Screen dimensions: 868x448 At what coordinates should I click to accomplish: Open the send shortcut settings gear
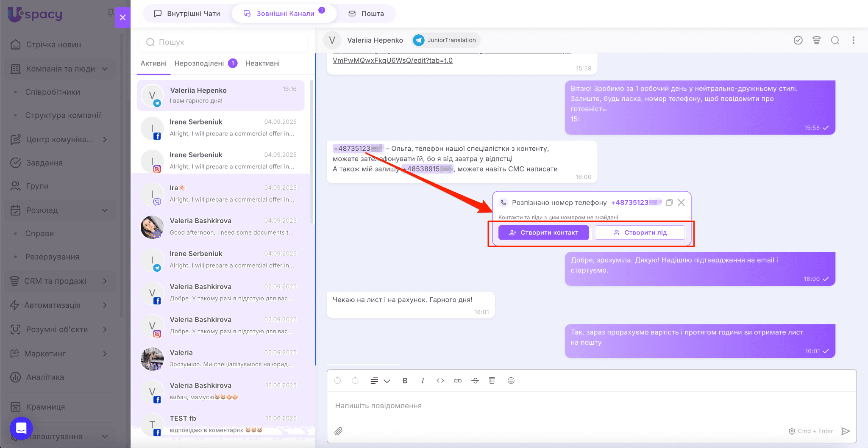(x=792, y=431)
